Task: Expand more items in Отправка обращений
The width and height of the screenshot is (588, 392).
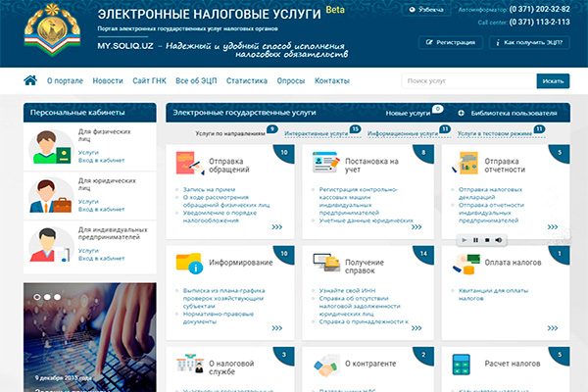Action: coord(277,227)
